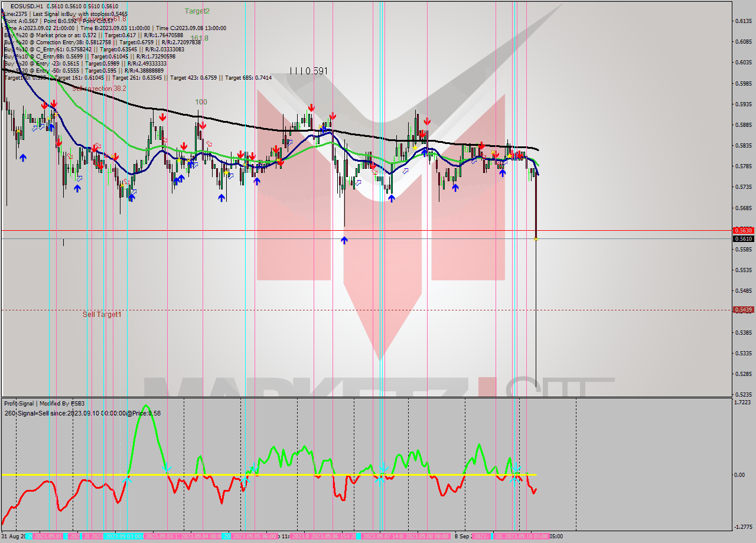Click the 1.7223 indicator scale value

[742, 403]
